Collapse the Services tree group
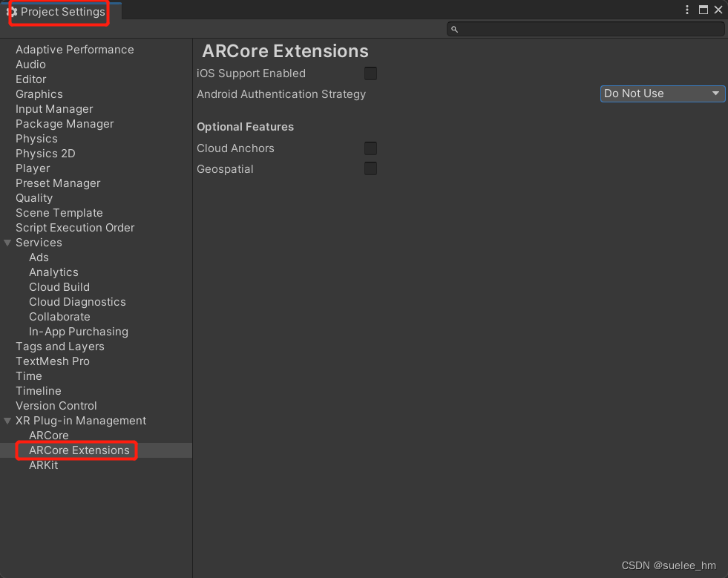This screenshot has width=728, height=578. point(7,243)
